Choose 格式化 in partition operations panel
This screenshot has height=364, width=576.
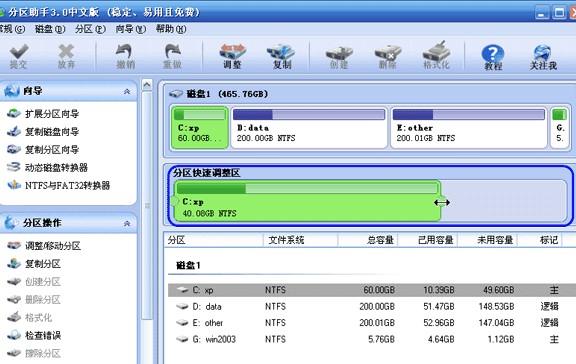point(30,317)
